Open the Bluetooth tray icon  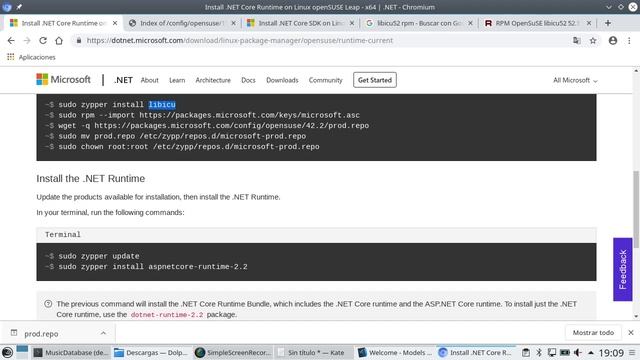(539, 353)
